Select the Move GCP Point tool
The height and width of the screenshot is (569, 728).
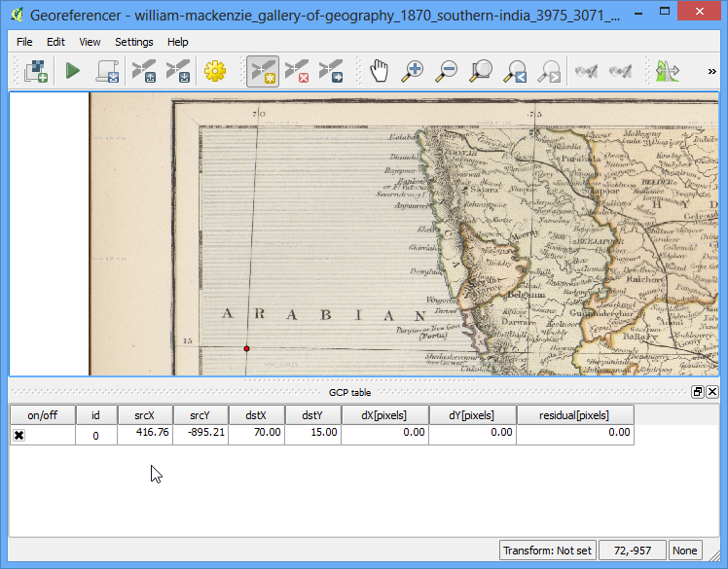331,71
